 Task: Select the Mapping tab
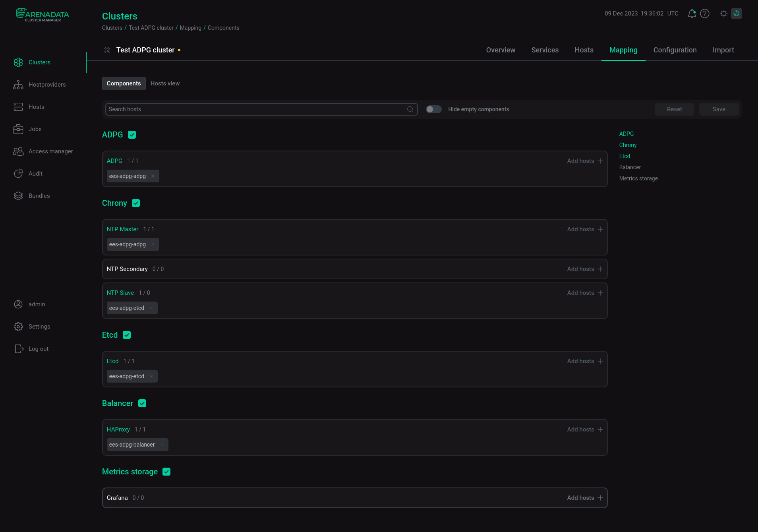coord(623,50)
